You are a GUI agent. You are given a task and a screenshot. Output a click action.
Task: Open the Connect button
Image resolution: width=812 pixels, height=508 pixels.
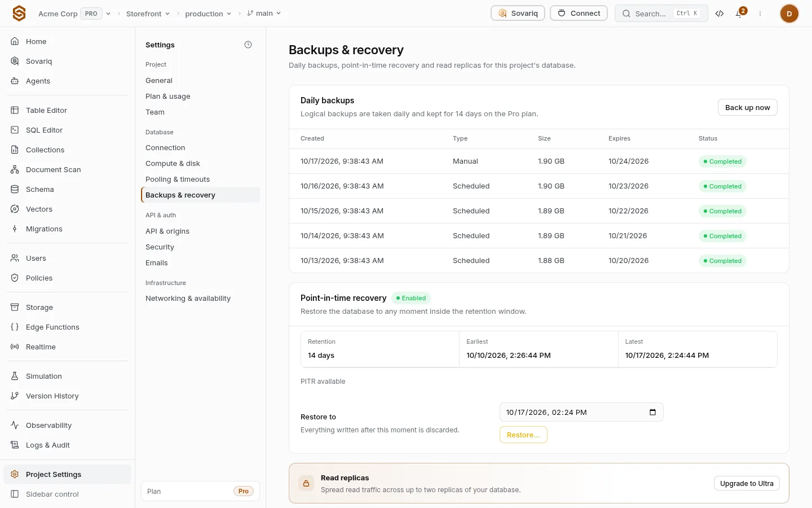[579, 14]
